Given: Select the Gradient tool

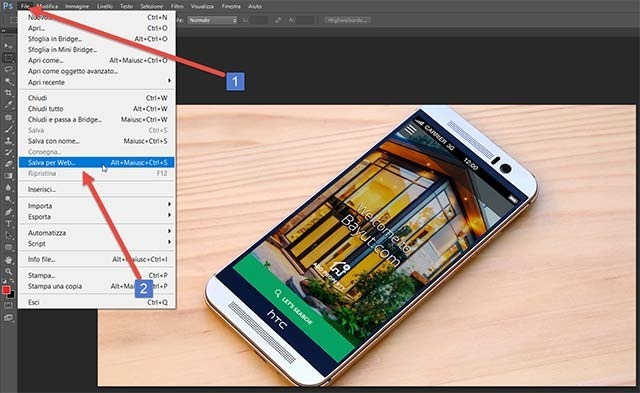Looking at the screenshot, I should point(8,176).
